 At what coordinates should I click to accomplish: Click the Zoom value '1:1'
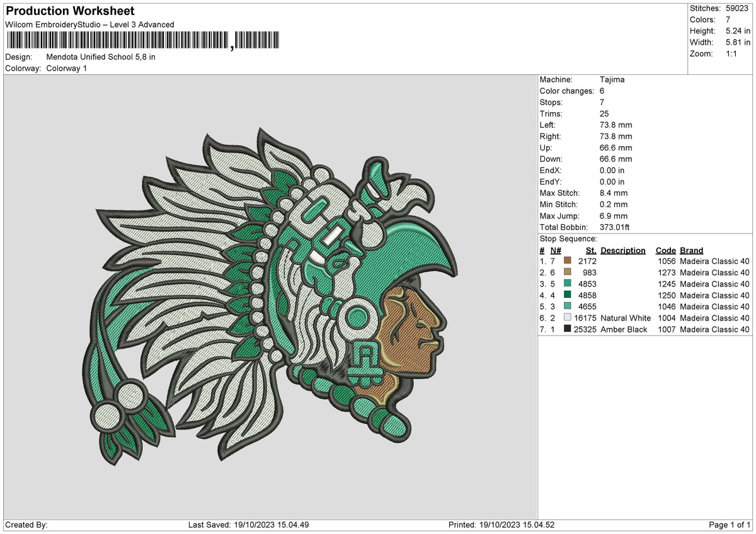[x=733, y=54]
